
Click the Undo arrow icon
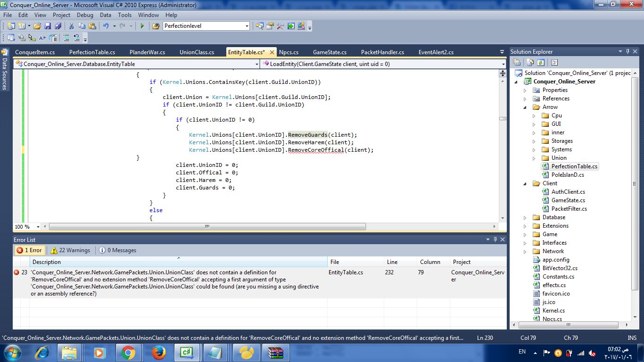(106, 26)
